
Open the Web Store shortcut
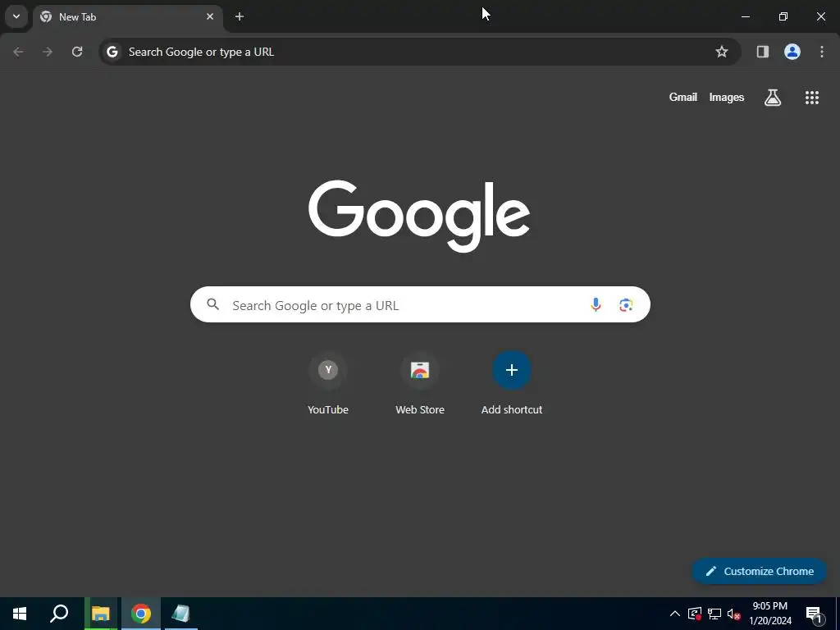(420, 383)
